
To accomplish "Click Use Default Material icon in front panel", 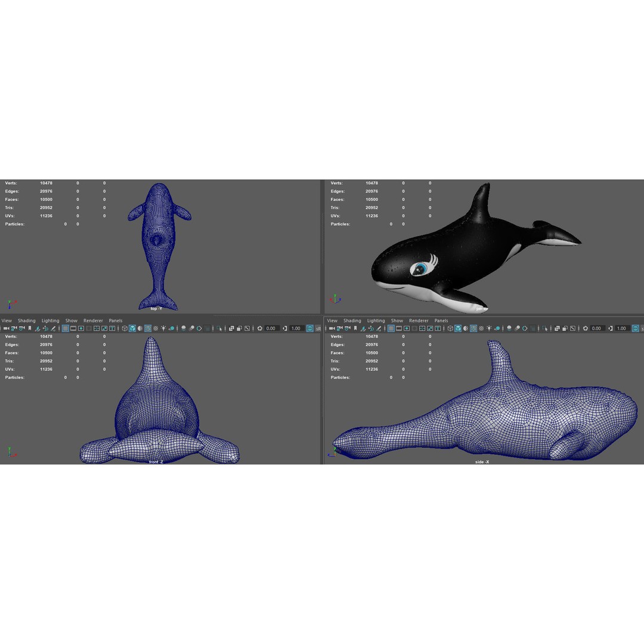I will [x=140, y=328].
